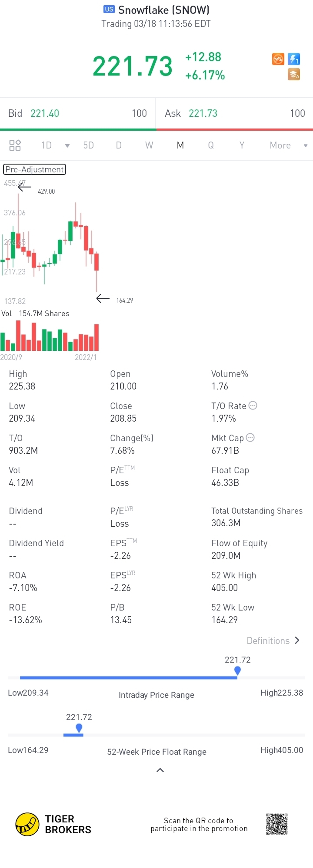Collapse the stock details section
Screen dimensions: 313x868
tap(160, 770)
